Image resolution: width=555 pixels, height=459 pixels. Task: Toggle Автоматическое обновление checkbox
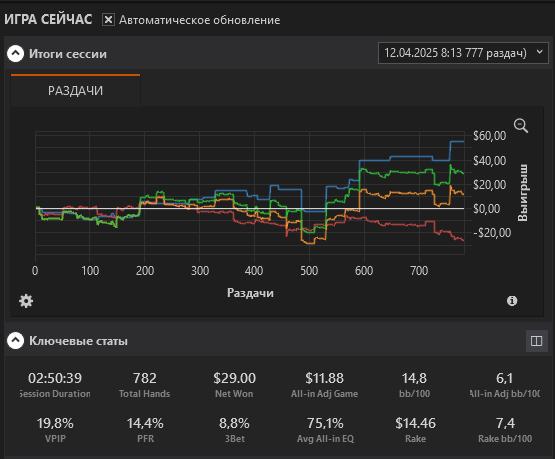pos(108,20)
